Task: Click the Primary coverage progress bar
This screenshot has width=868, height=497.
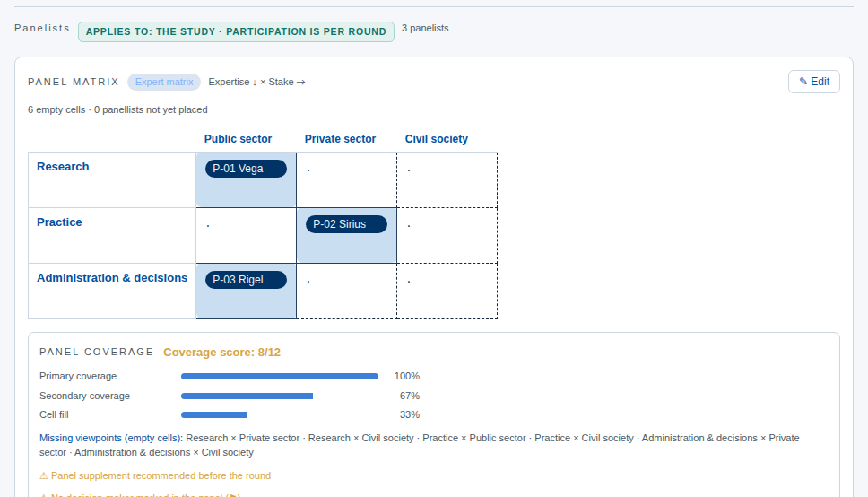Action: (280, 376)
